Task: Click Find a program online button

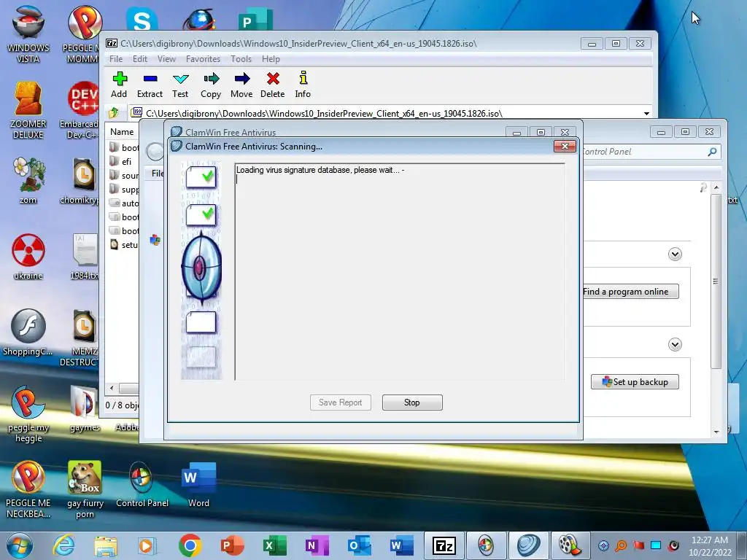Action: tap(630, 292)
